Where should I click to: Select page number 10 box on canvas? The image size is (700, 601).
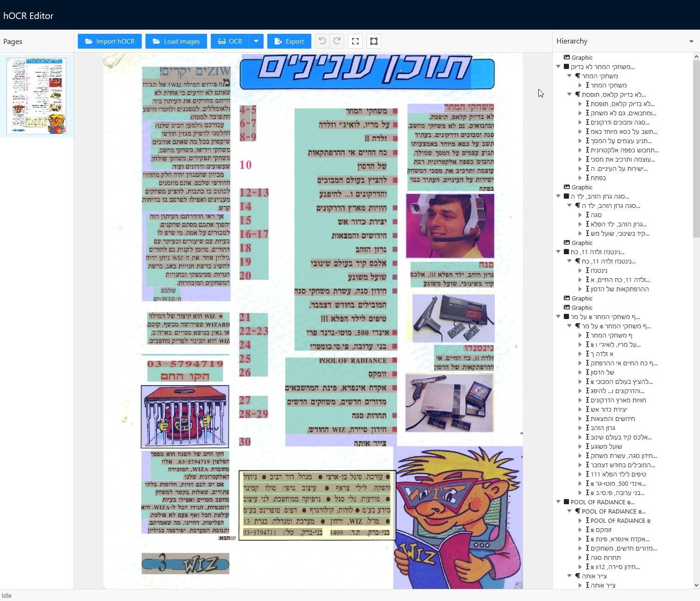pyautogui.click(x=246, y=165)
